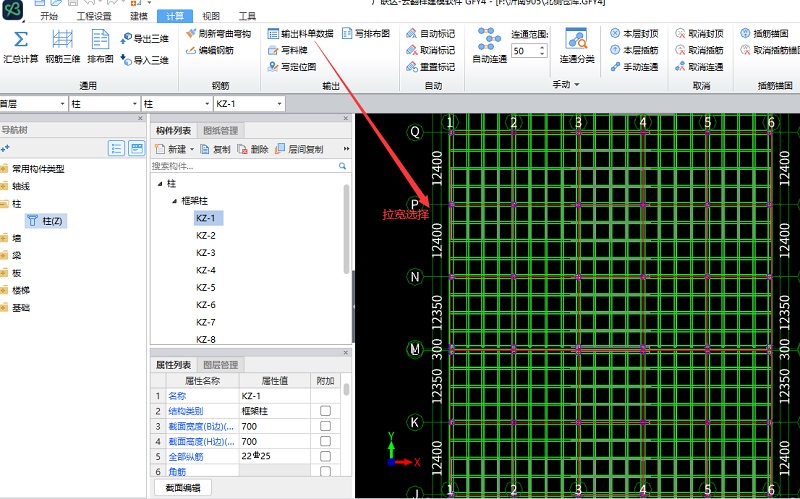Select KZ-5 in component list
The image size is (800, 499).
pos(206,287)
